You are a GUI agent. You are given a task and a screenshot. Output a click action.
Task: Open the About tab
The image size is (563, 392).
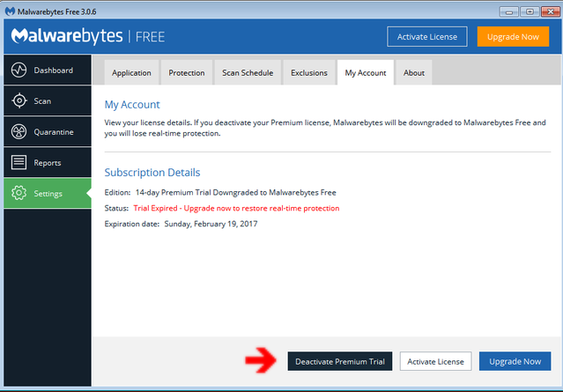[414, 72]
